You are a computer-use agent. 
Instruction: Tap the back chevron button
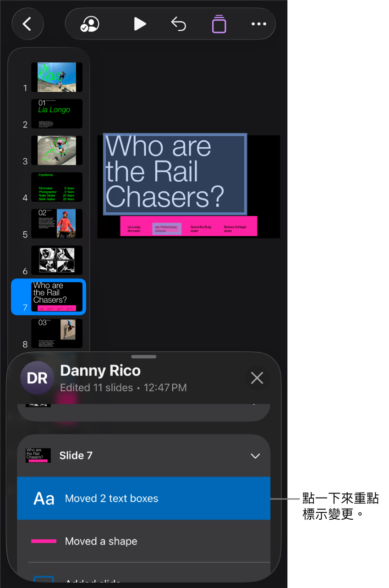click(27, 24)
